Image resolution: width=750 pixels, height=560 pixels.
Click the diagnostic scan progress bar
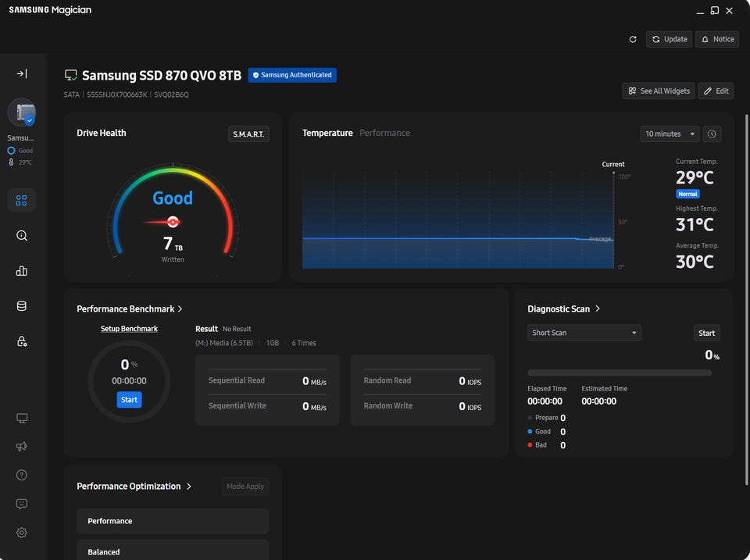[x=620, y=373]
